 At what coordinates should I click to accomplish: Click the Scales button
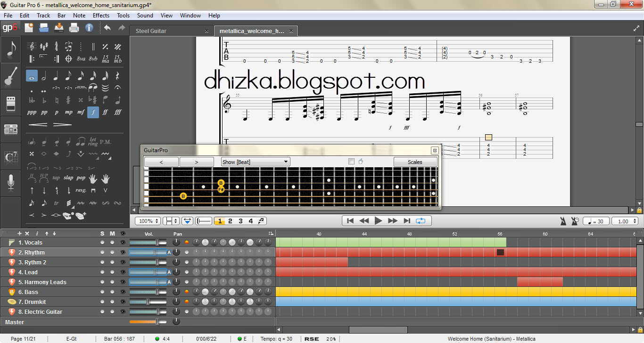pyautogui.click(x=415, y=162)
